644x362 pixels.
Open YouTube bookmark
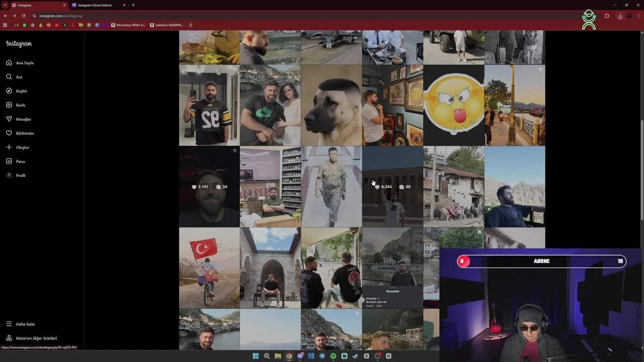click(57, 25)
